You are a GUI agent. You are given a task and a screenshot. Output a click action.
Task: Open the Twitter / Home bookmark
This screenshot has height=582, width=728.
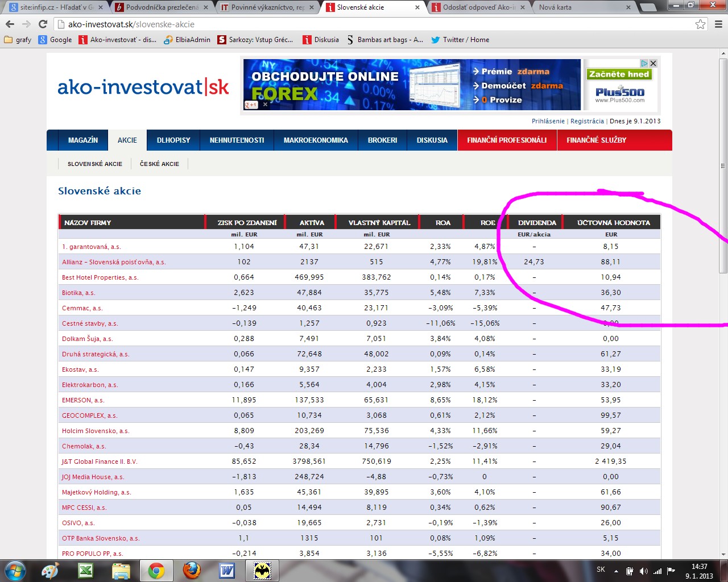[460, 40]
